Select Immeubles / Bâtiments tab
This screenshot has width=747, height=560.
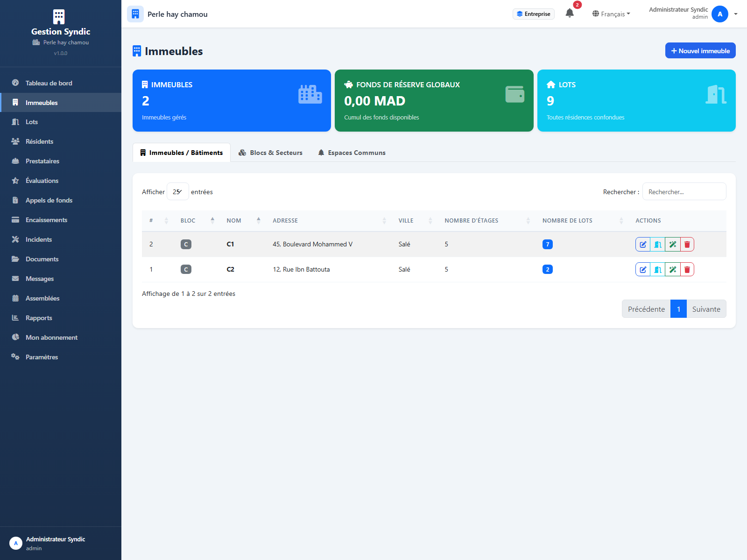(182, 153)
